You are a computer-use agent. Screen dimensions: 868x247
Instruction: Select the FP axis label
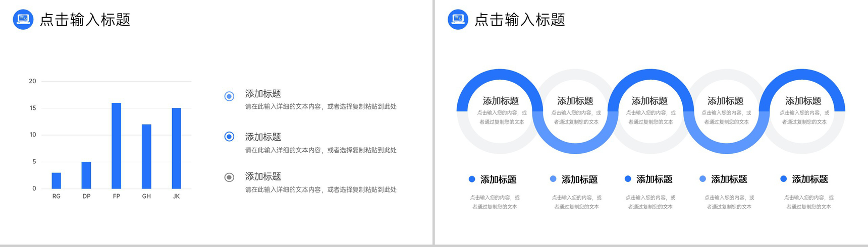pyautogui.click(x=116, y=196)
